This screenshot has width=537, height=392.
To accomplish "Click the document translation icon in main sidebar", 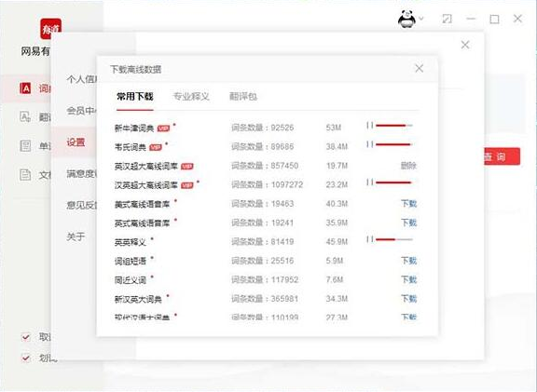I will (25, 175).
